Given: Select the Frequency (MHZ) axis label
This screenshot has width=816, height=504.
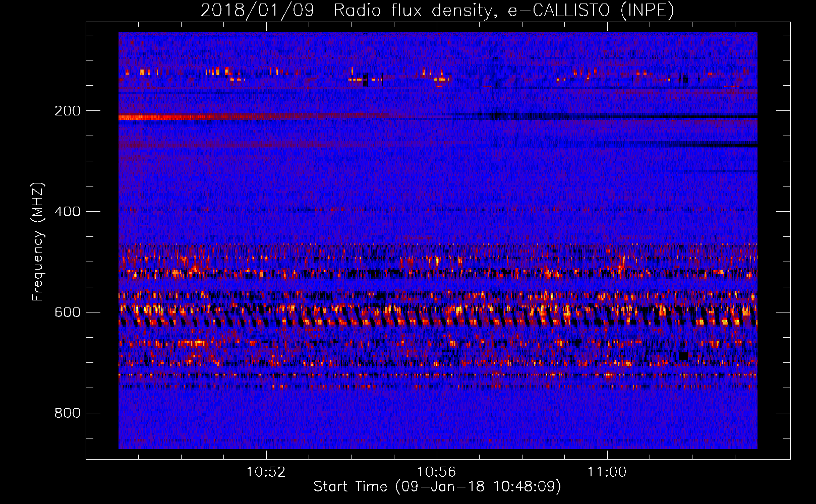Looking at the screenshot, I should [x=37, y=242].
